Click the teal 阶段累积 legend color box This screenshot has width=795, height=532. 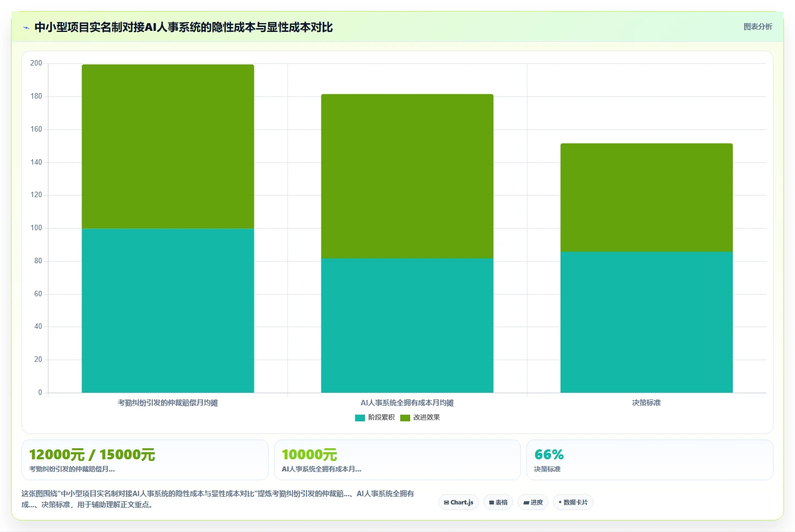tap(360, 418)
